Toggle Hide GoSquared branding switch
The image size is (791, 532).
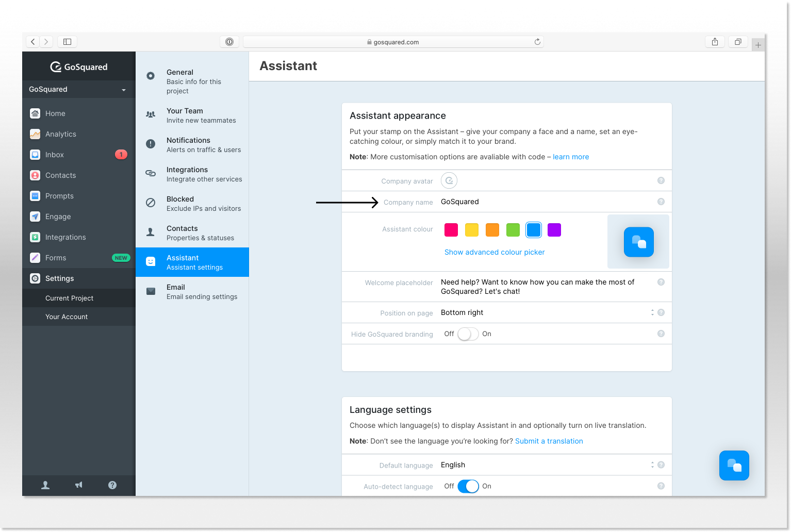coord(468,334)
